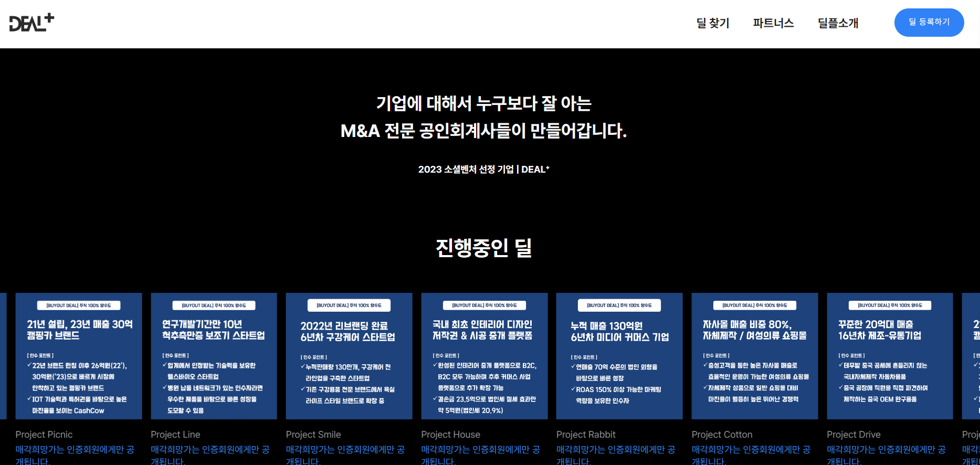Click the Project Cotton title
This screenshot has width=980, height=465.
[x=722, y=435]
